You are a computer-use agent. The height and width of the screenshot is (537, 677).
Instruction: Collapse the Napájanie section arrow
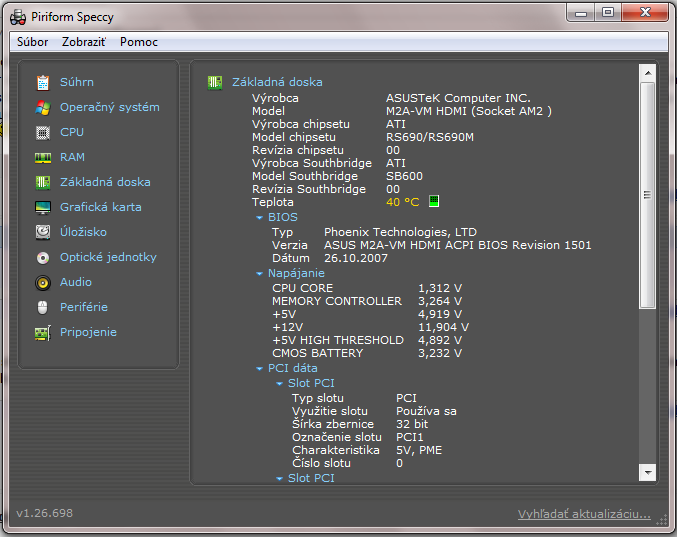pyautogui.click(x=259, y=274)
